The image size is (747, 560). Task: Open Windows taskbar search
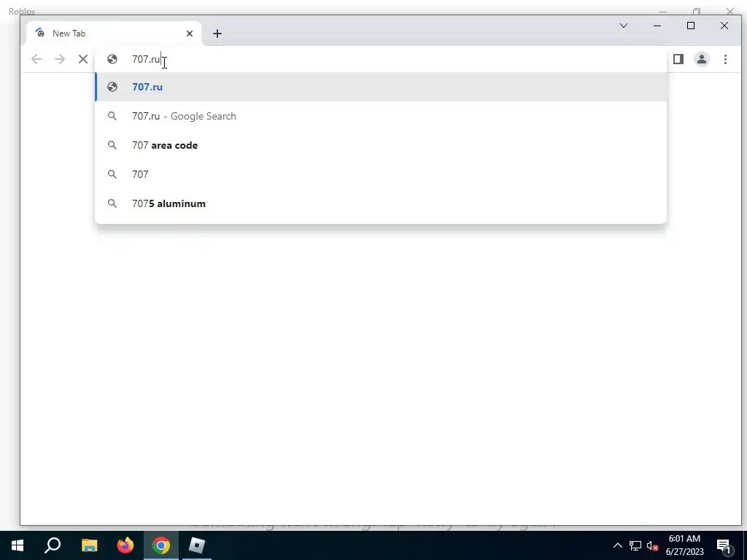click(x=53, y=545)
